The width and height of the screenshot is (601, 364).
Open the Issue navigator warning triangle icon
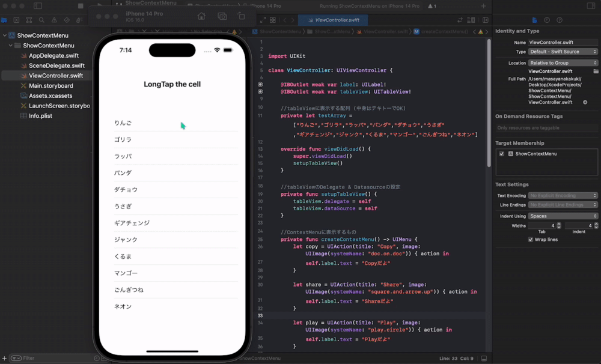(x=55, y=20)
